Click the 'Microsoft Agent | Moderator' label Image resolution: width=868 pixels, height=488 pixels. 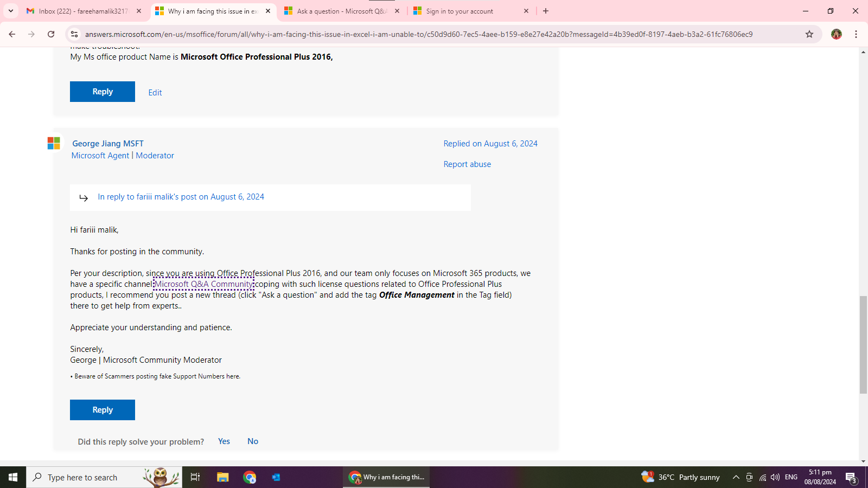123,156
